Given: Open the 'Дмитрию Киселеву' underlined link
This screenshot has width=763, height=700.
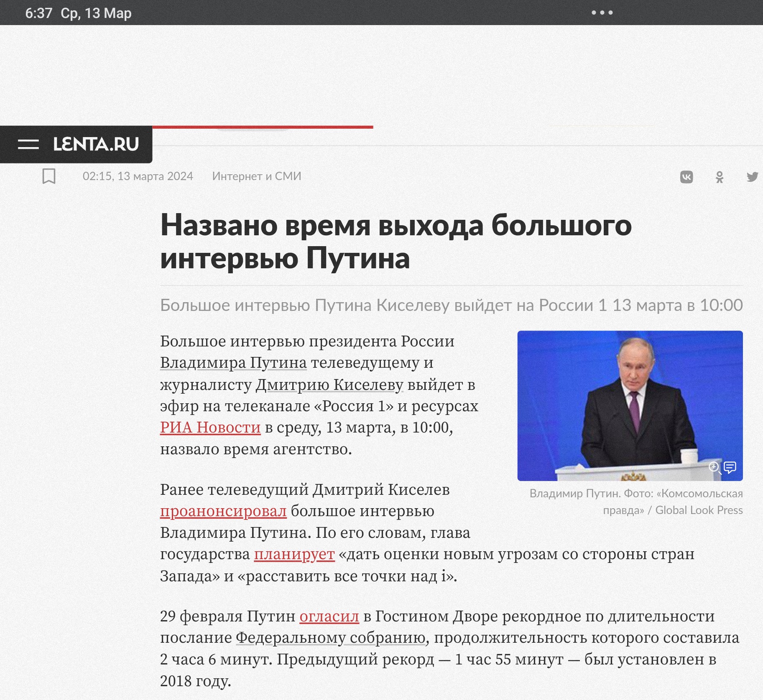Looking at the screenshot, I should (x=329, y=384).
